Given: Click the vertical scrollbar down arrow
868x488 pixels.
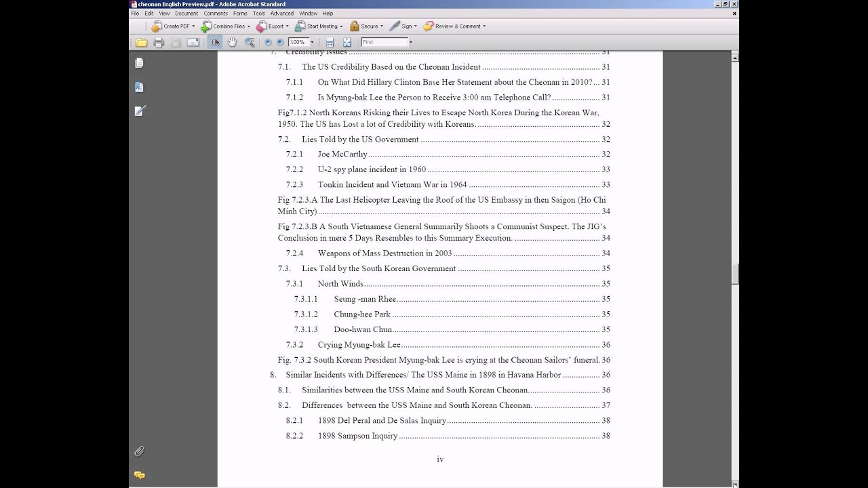Looking at the screenshot, I should tap(735, 484).
